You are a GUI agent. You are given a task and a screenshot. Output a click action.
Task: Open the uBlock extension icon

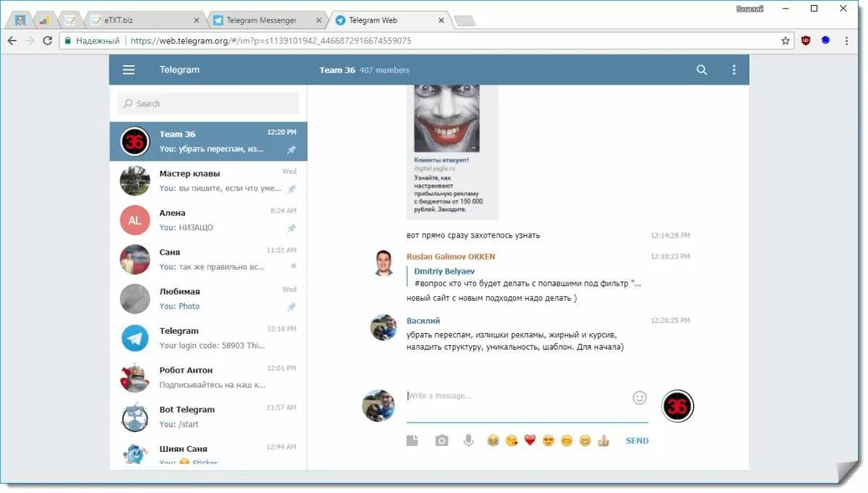[x=806, y=41]
